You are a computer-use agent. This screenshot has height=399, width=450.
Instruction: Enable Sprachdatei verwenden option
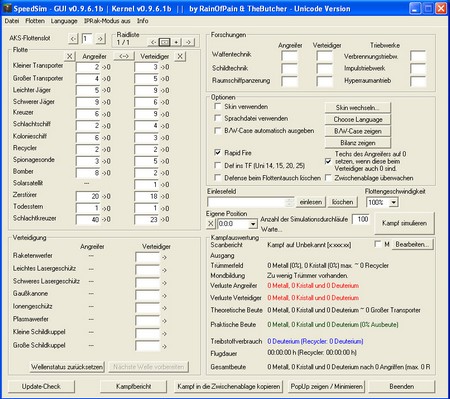click(x=218, y=118)
